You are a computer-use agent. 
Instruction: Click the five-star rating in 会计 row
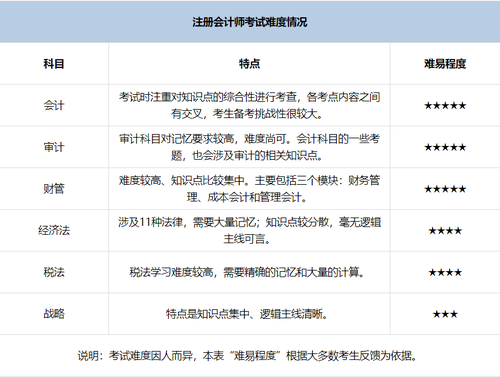point(445,106)
